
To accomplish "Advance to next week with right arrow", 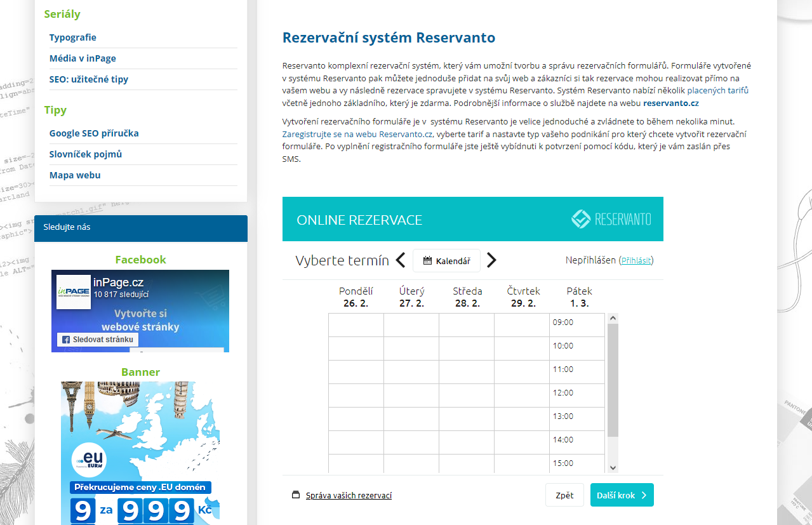I will pyautogui.click(x=491, y=260).
